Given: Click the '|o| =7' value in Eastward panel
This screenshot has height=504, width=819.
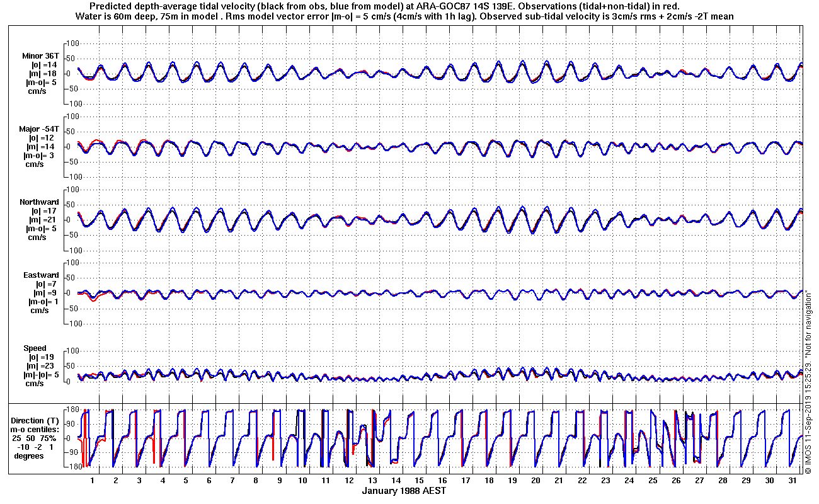Looking at the screenshot, I should (x=45, y=284).
